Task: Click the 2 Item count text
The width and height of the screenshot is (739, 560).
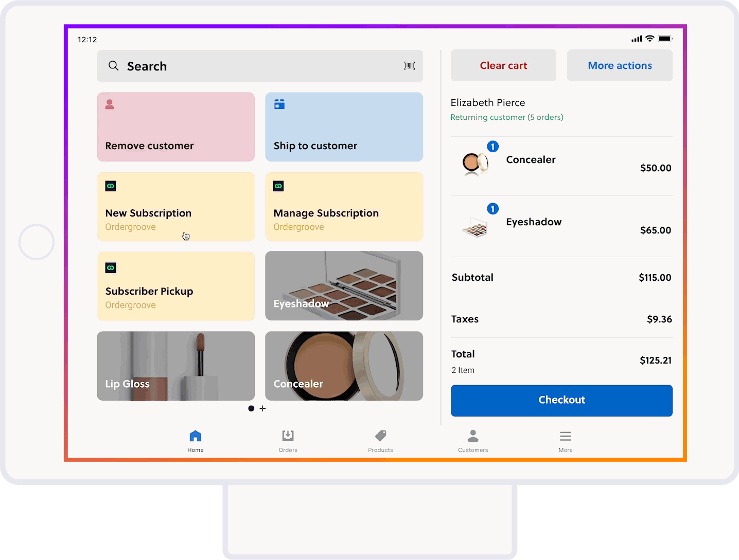Action: 463,370
